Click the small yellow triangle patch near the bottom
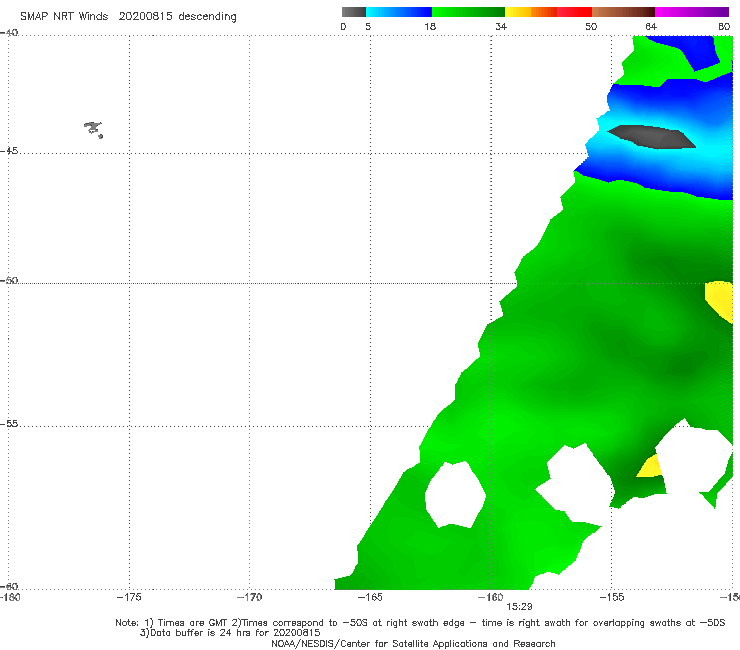This screenshot has height=650, width=740. coord(651,467)
